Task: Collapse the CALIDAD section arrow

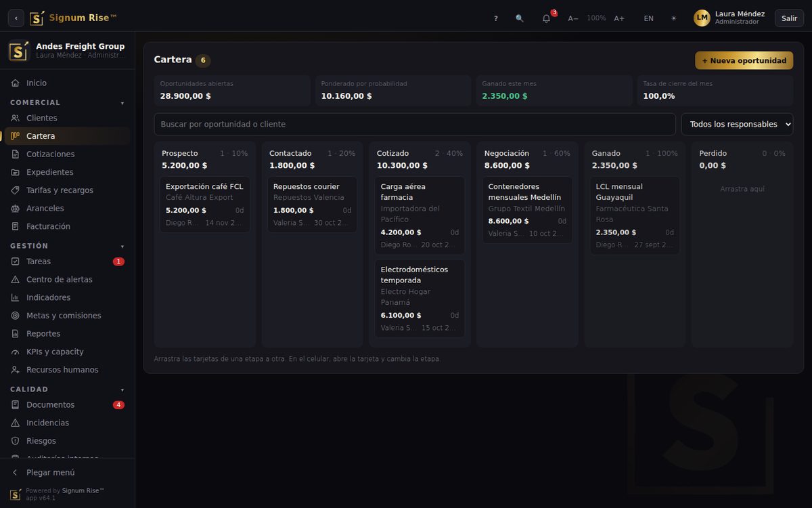Action: [122, 390]
